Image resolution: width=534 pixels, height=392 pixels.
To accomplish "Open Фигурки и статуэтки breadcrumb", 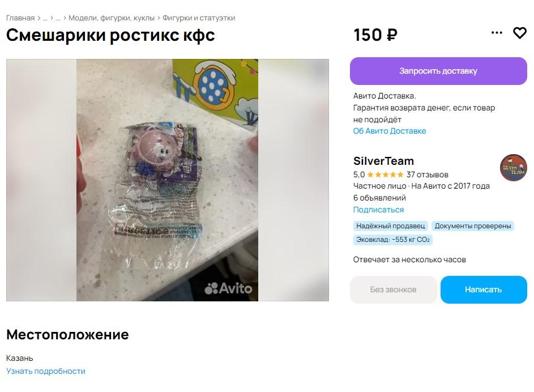I will pos(199,18).
